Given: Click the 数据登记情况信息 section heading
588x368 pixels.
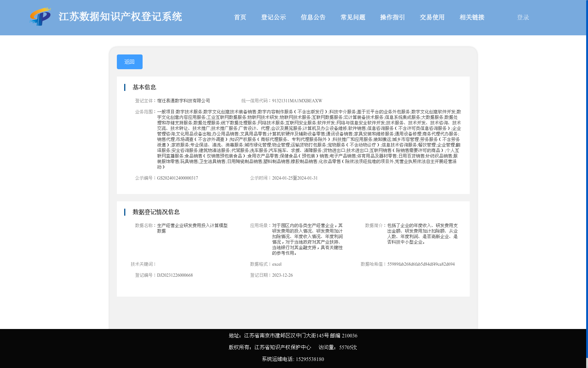Looking at the screenshot, I should pyautogui.click(x=156, y=212).
